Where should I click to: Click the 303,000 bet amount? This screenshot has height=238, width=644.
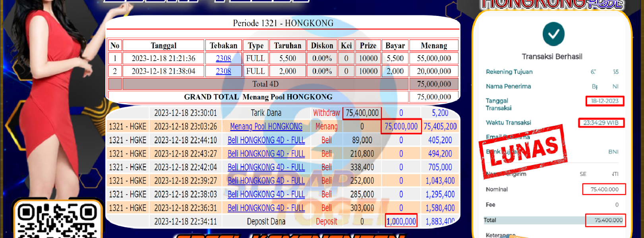(x=362, y=208)
